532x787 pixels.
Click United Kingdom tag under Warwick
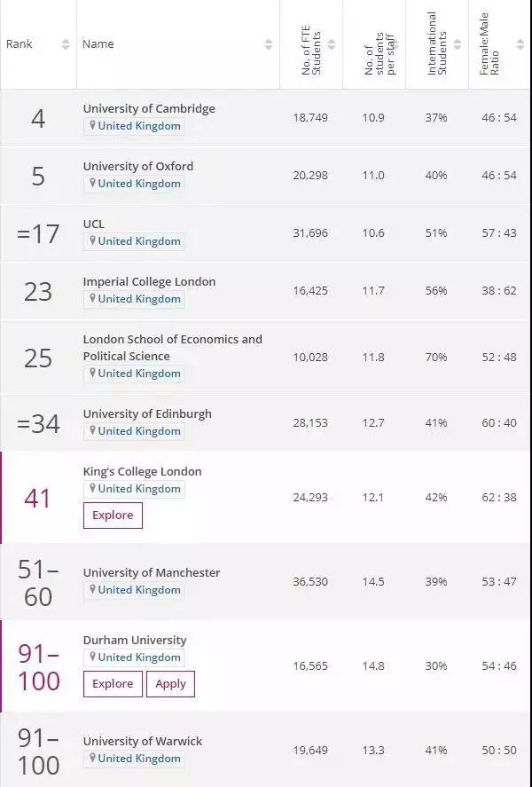click(138, 759)
